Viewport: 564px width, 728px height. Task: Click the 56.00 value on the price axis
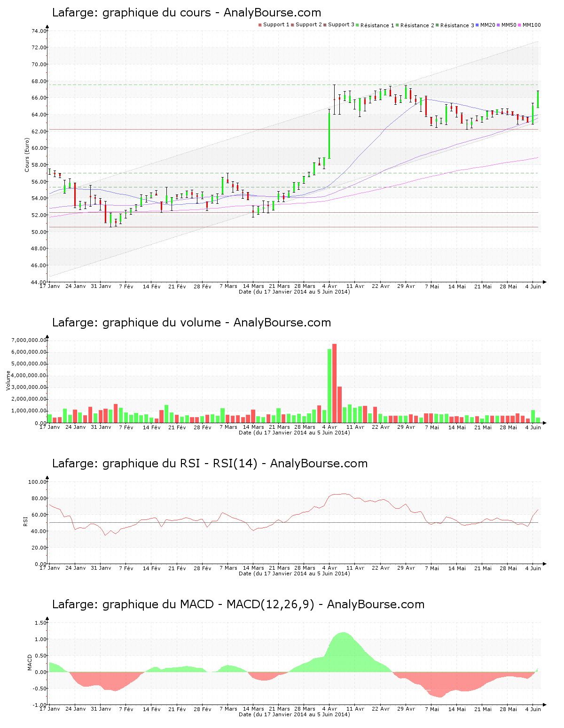coord(39,182)
